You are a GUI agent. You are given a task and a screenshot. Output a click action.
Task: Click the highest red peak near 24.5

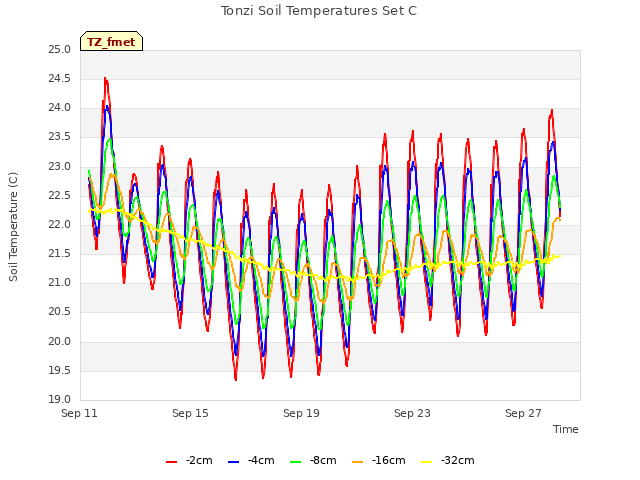[105, 78]
